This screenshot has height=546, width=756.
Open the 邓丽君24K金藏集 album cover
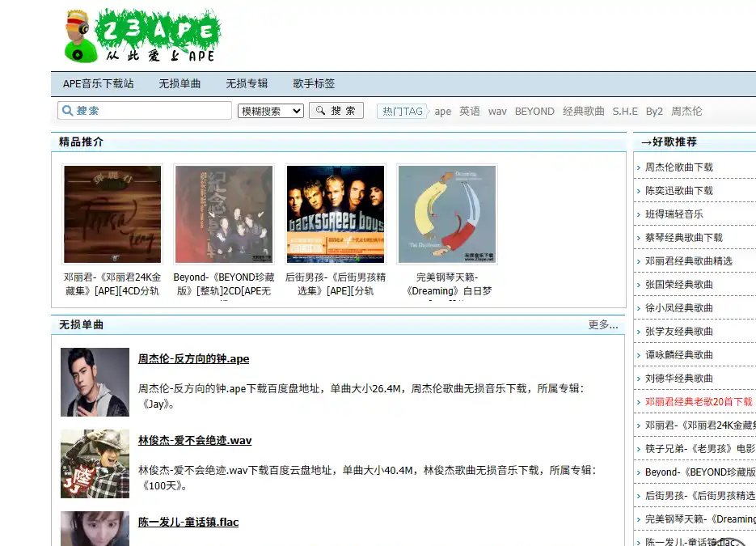click(x=112, y=214)
